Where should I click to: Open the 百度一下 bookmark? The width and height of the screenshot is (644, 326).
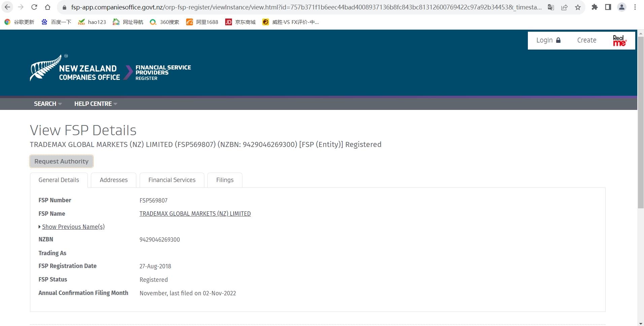click(x=56, y=22)
